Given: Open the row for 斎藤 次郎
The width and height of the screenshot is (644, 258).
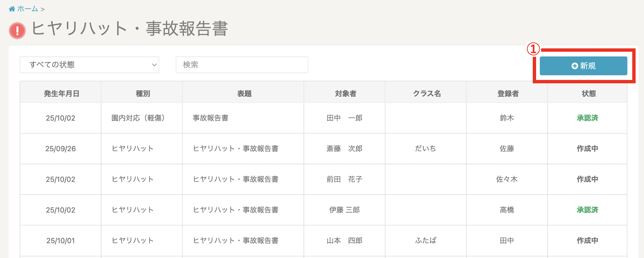Looking at the screenshot, I should coord(344,148).
